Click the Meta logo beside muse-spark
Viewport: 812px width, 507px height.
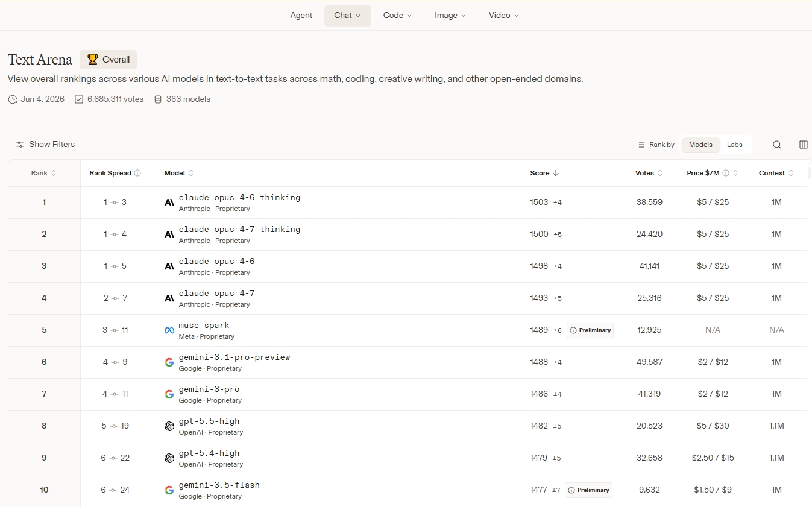[x=169, y=330]
